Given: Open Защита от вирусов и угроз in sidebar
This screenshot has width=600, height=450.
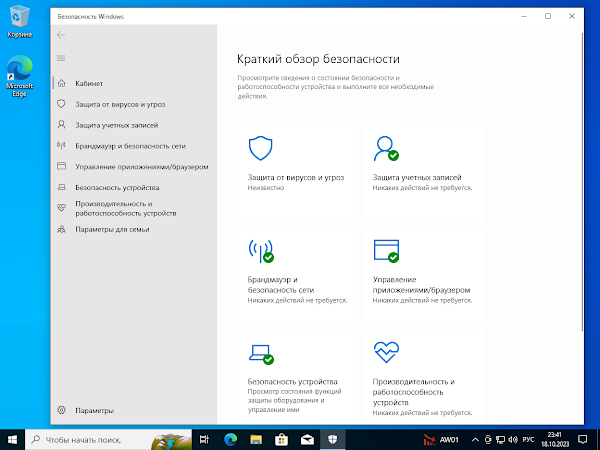Looking at the screenshot, I should [x=135, y=104].
